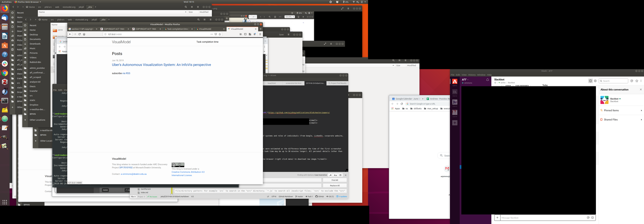Image resolution: width=644 pixels, height=224 pixels.
Task: Bookmark page with star icon in URL bar
Action: coord(220,34)
